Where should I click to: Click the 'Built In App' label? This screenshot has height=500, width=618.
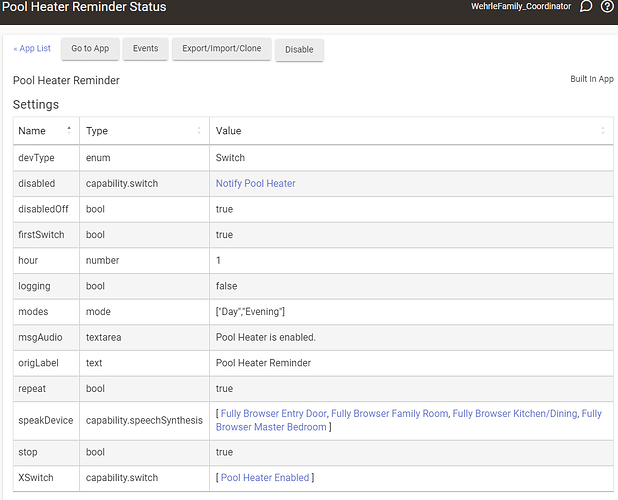(x=592, y=79)
